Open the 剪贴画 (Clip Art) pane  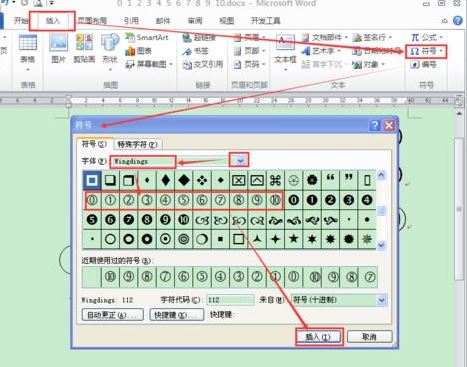[84, 49]
